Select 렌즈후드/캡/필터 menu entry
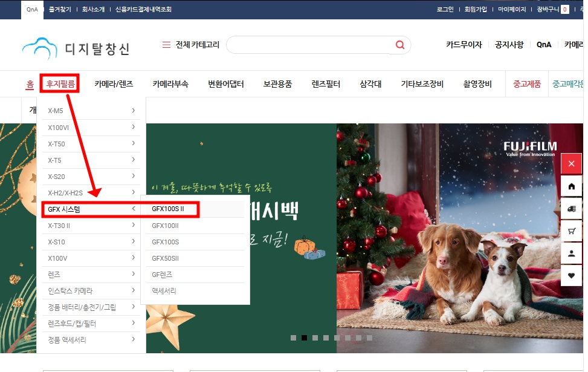This screenshot has width=588, height=372. click(x=72, y=324)
